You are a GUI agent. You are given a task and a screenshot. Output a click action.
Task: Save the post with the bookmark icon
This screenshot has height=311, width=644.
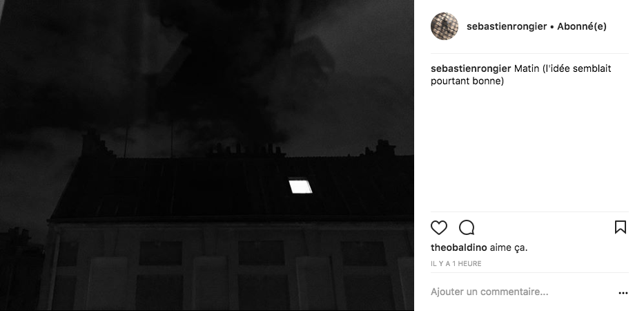pyautogui.click(x=620, y=227)
